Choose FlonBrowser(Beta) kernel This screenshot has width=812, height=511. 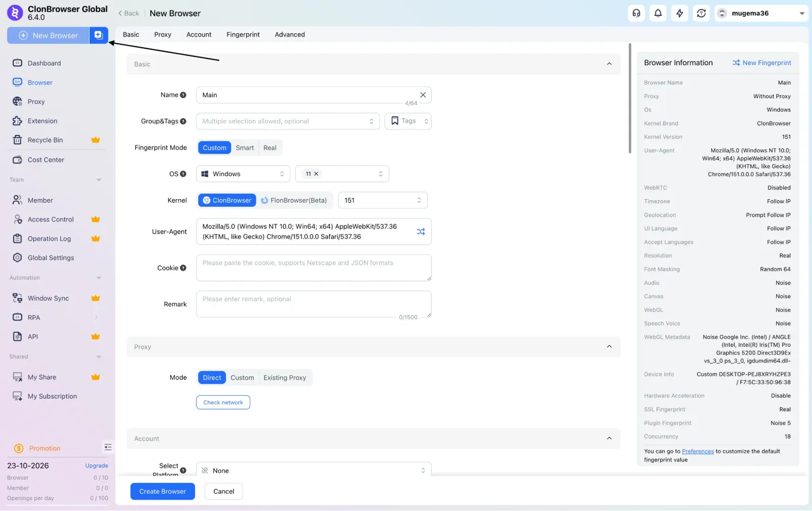pos(294,200)
